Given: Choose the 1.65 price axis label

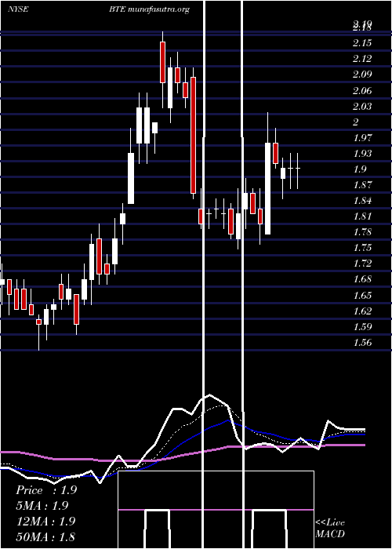Looking at the screenshot, I should tap(362, 296).
